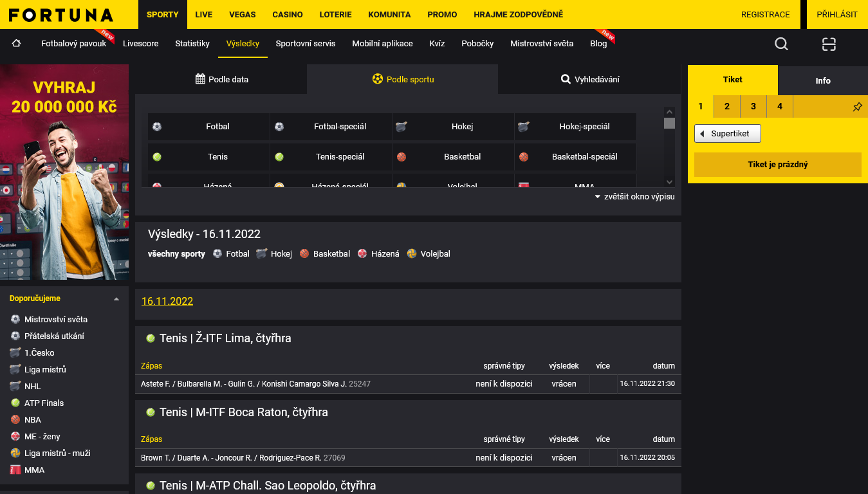Open ATP Finals in the sidebar
Viewport: 868px width, 494px height.
(37, 403)
